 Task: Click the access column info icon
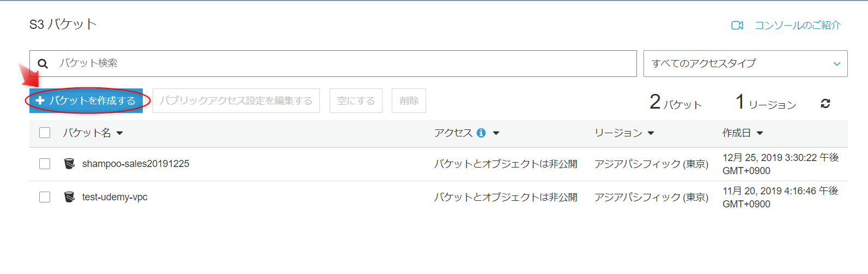(x=481, y=133)
